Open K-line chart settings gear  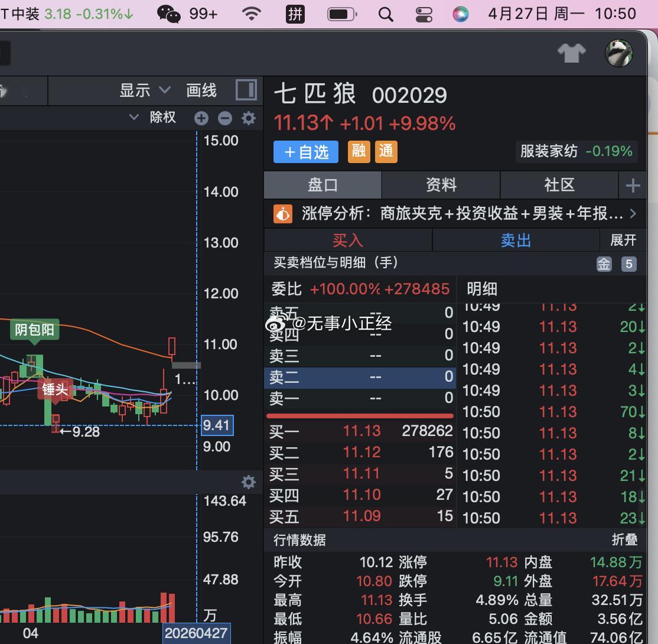coord(249,118)
